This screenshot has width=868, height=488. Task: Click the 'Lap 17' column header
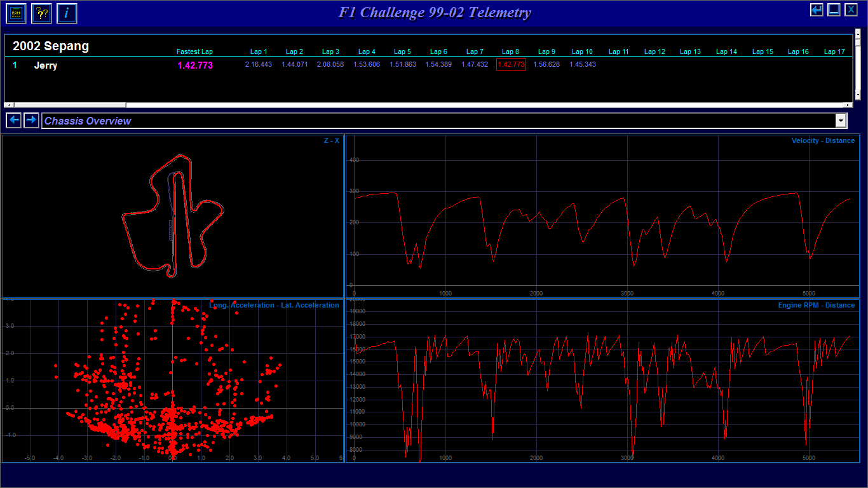(x=834, y=52)
